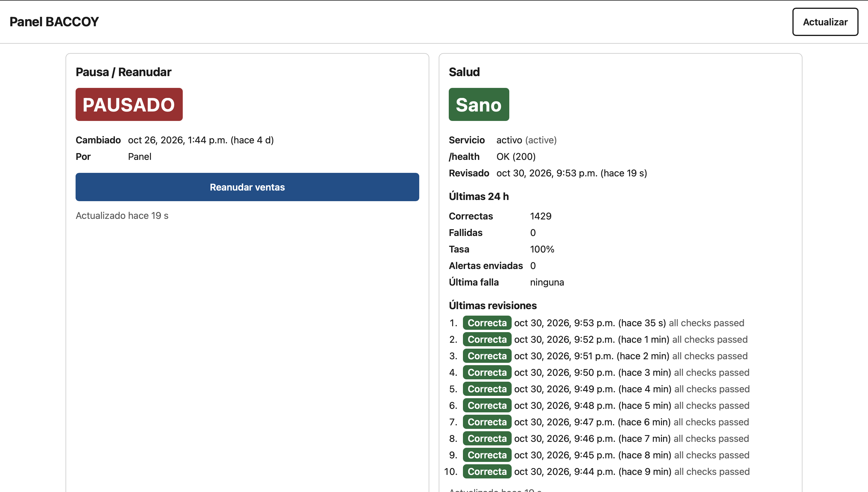The image size is (868, 492).
Task: Click the Última falla value ninguna
Action: click(x=547, y=282)
